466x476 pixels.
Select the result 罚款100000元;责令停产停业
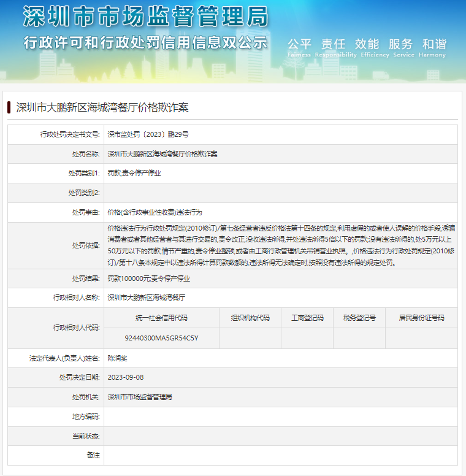coord(148,278)
